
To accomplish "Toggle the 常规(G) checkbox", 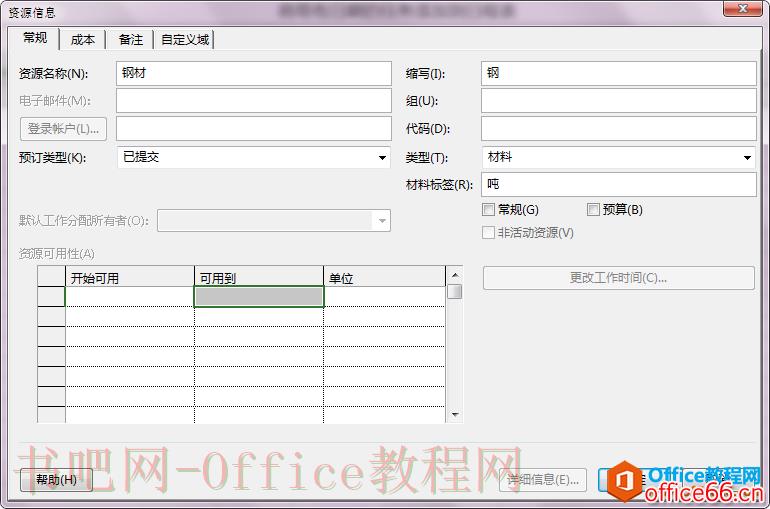I will (x=488, y=210).
